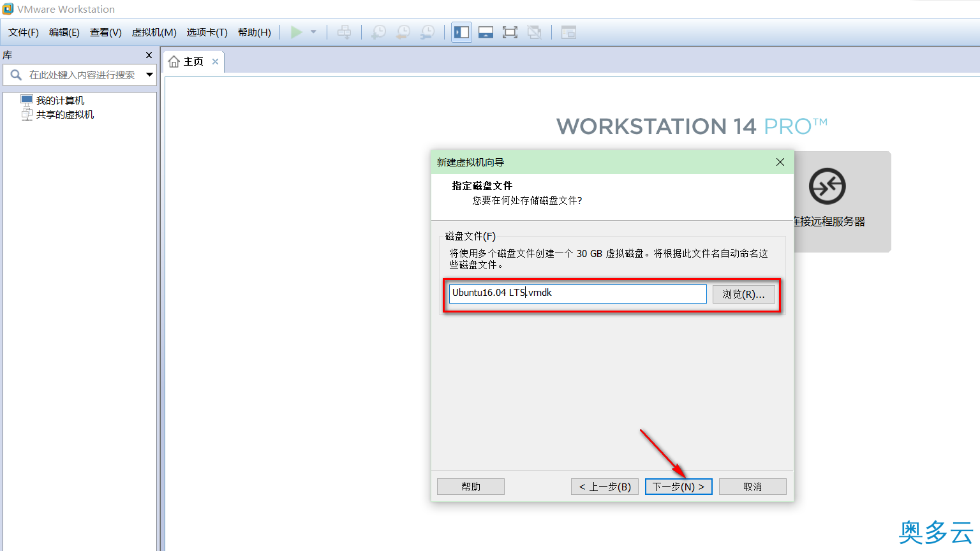
Task: Expand the library search dropdown arrow
Action: tap(150, 75)
